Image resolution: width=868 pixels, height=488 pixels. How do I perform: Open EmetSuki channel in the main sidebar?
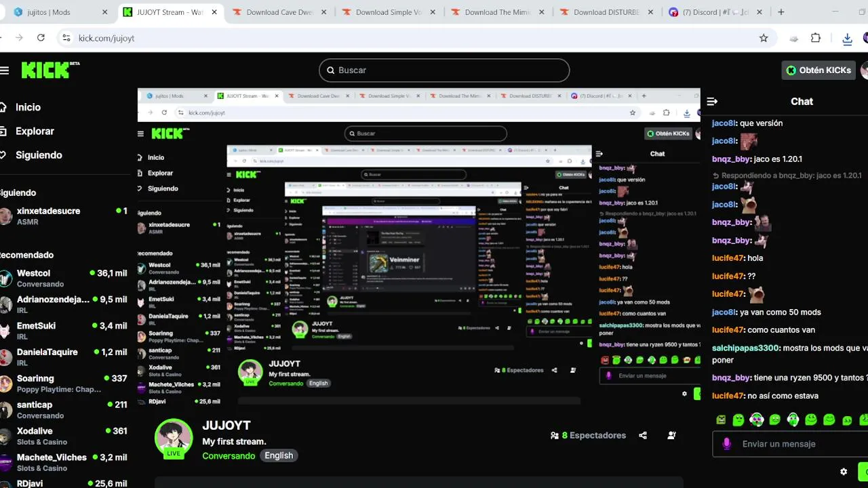[65, 331]
